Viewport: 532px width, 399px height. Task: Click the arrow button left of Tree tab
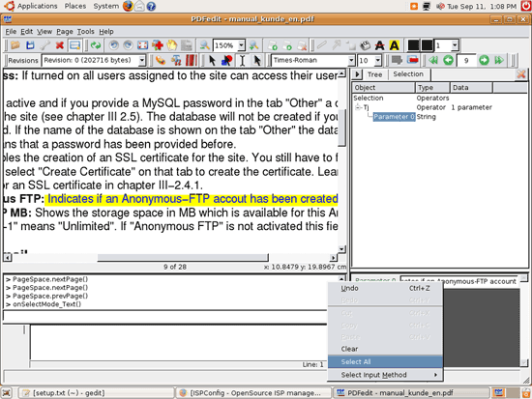(357, 74)
